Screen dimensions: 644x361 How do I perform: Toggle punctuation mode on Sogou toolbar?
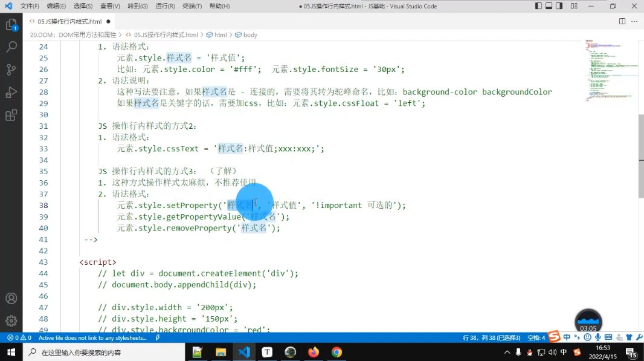click(x=577, y=337)
